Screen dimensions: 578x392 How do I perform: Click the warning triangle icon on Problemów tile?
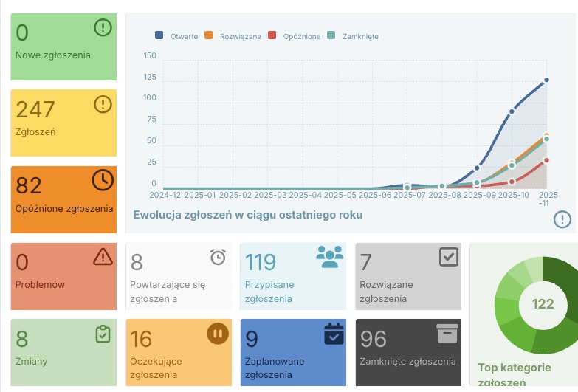coord(103,256)
